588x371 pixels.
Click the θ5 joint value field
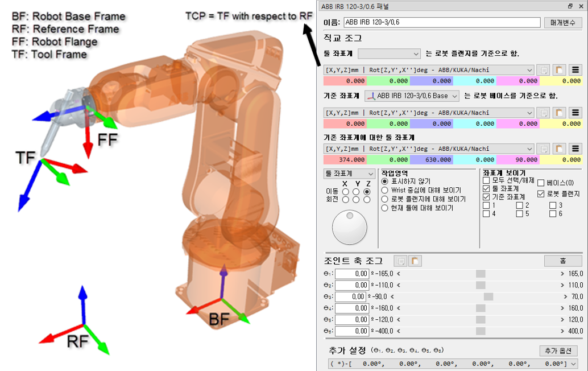(352, 320)
